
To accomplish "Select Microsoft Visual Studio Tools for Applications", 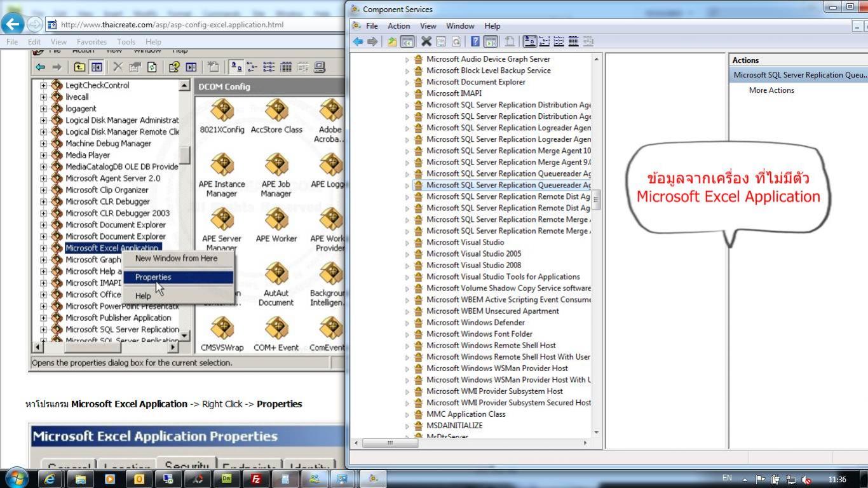I will click(x=503, y=276).
